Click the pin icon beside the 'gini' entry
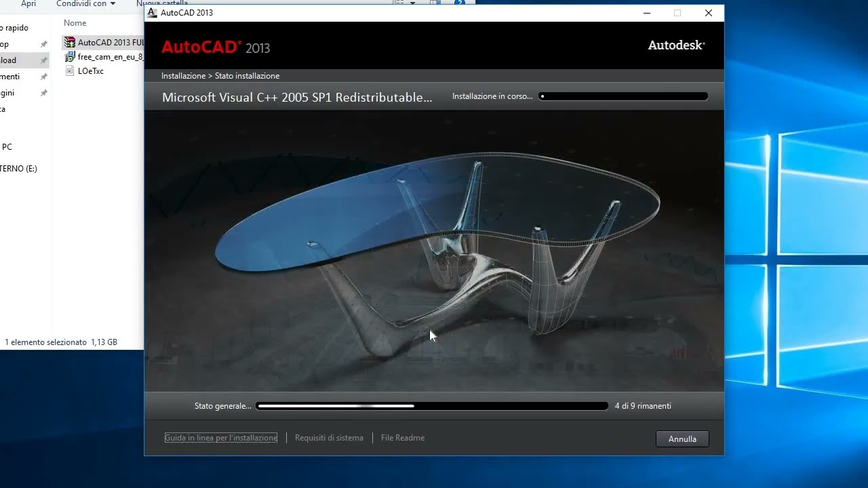Image resolution: width=868 pixels, height=488 pixels. click(x=44, y=93)
